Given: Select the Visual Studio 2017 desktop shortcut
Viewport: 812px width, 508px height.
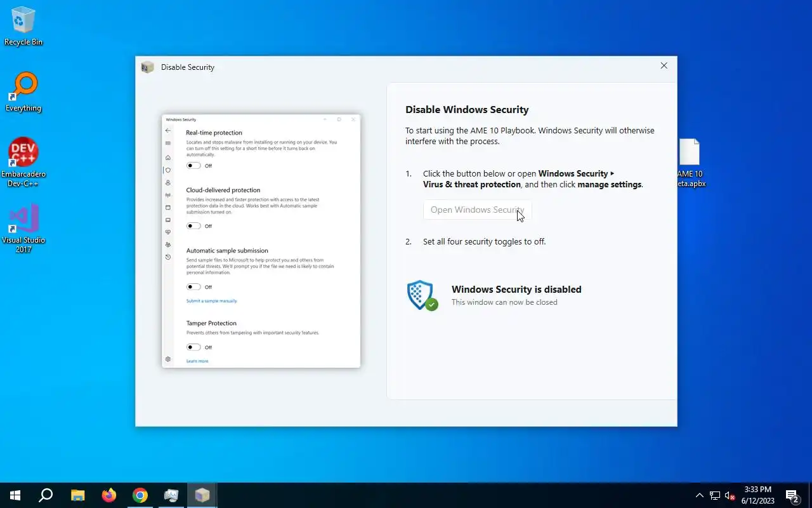Looking at the screenshot, I should click(23, 229).
